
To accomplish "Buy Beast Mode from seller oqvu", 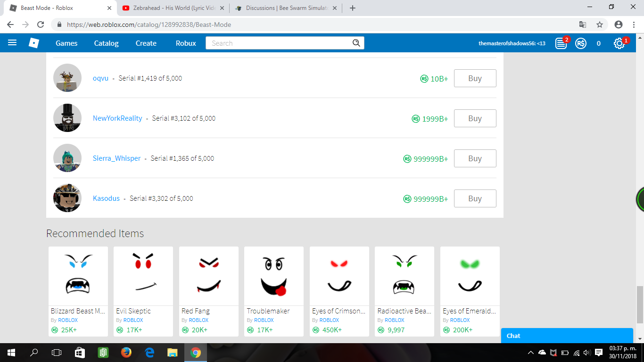I will pos(475,78).
